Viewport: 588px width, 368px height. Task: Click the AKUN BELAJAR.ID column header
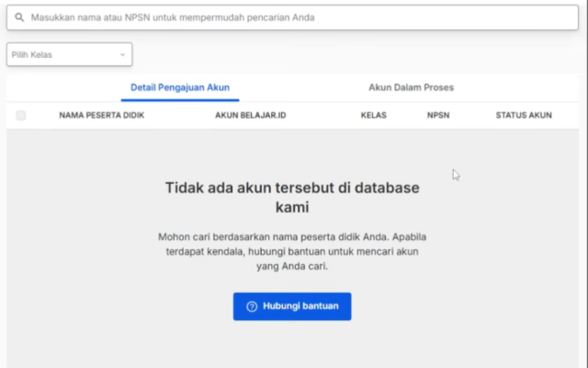(251, 115)
